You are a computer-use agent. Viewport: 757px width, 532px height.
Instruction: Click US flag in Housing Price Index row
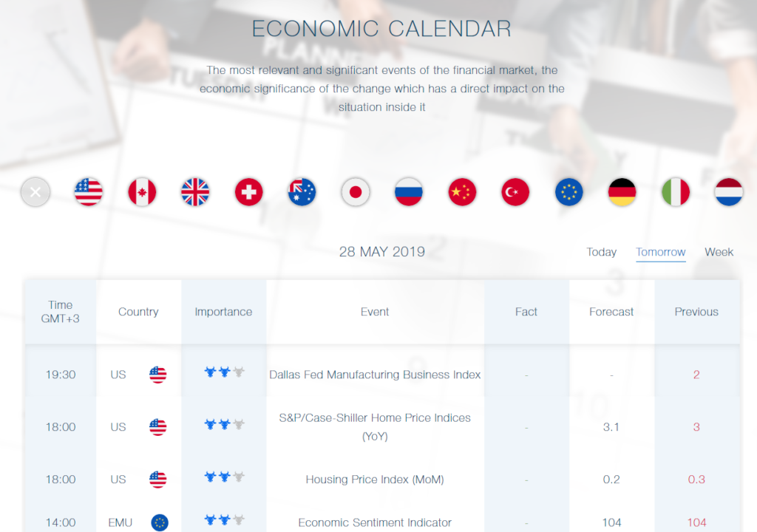(x=158, y=480)
